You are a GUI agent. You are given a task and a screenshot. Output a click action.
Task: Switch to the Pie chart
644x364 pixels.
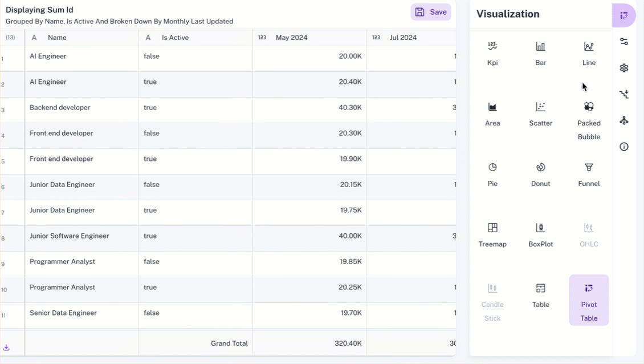492,175
